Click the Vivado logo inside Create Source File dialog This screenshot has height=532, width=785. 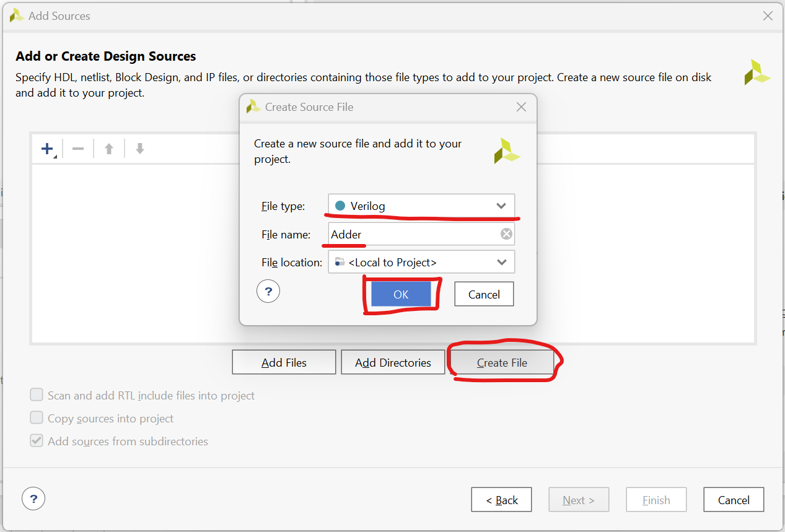pos(507,150)
